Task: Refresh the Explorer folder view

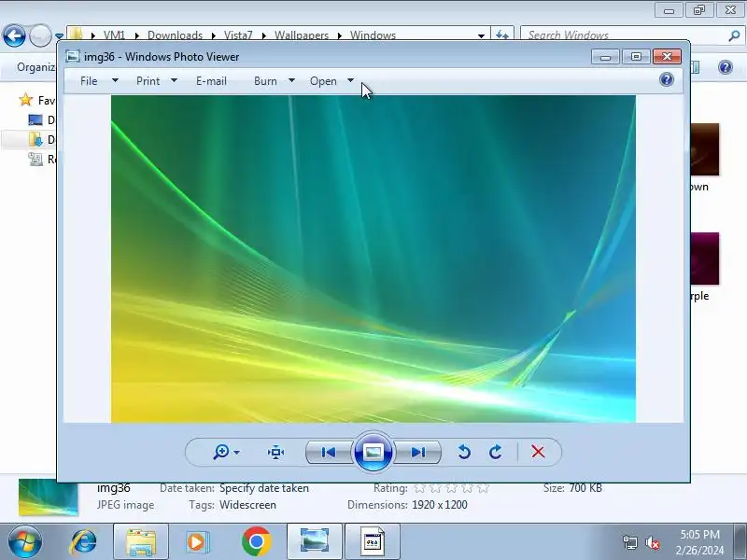Action: (502, 35)
